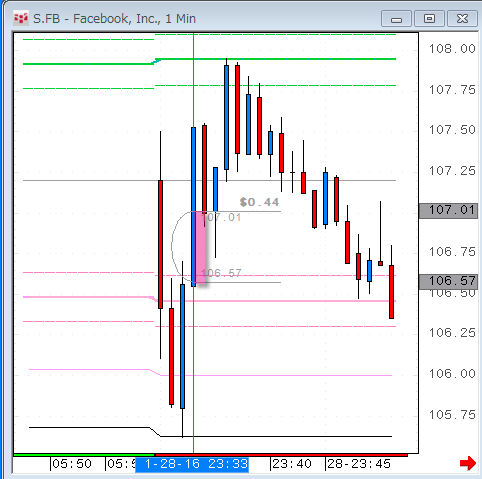Click the gray 107.01 annotation on chart

221,217
